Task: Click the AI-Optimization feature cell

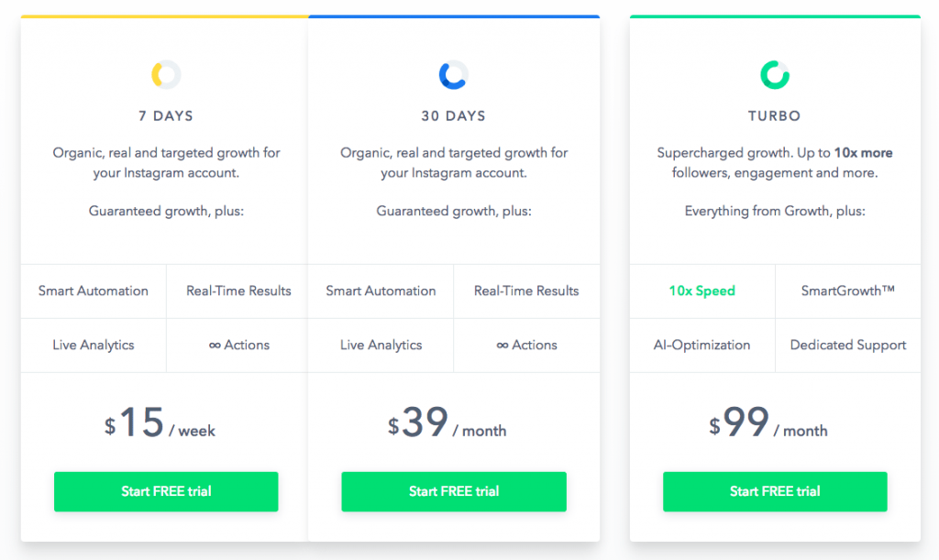Action: 701,346
